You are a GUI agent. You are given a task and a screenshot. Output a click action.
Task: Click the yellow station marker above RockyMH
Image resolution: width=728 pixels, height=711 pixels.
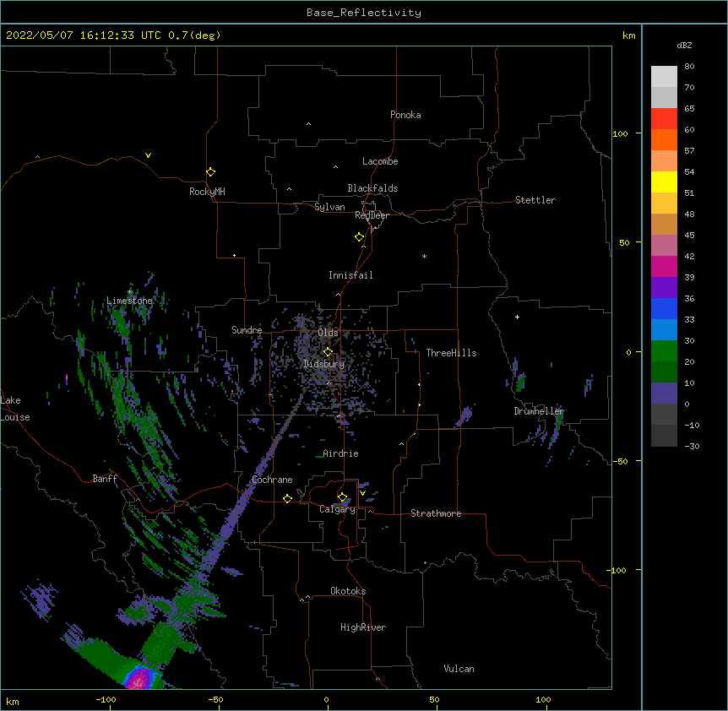coord(210,172)
